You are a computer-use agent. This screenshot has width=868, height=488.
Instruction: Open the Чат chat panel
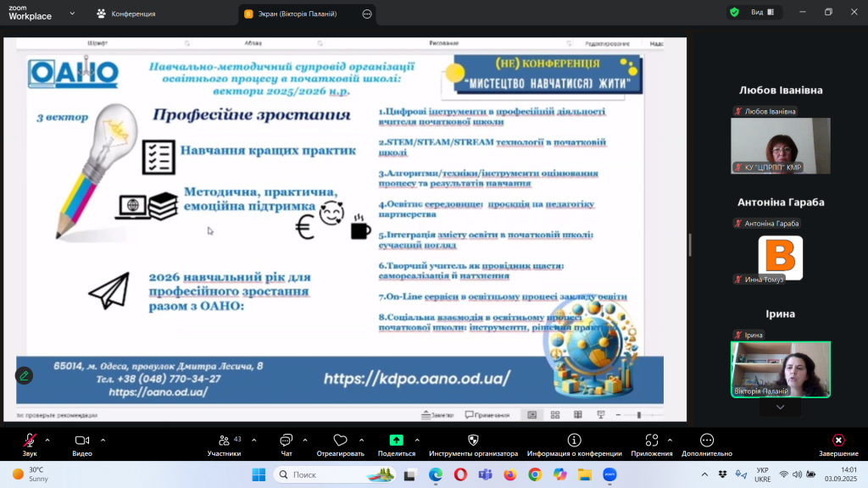(286, 441)
